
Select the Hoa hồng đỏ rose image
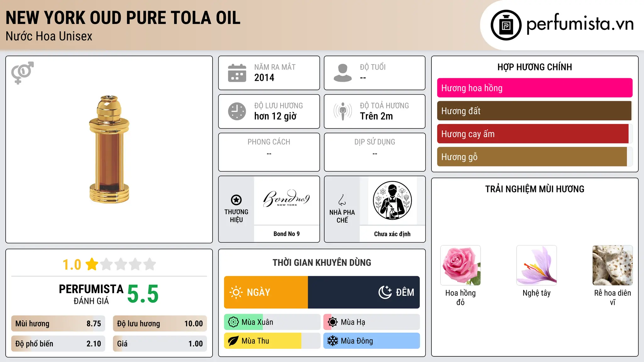(460, 265)
